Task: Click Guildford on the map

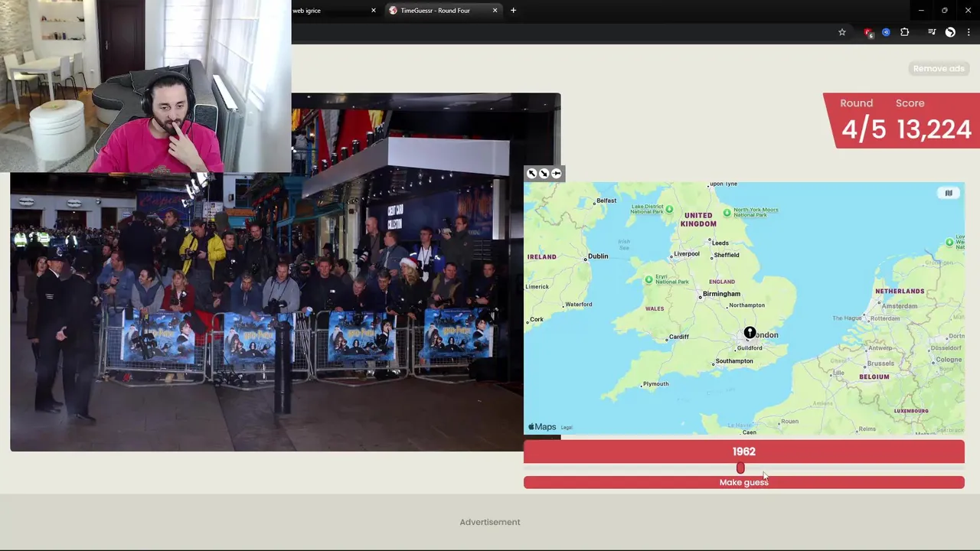Action: click(749, 348)
